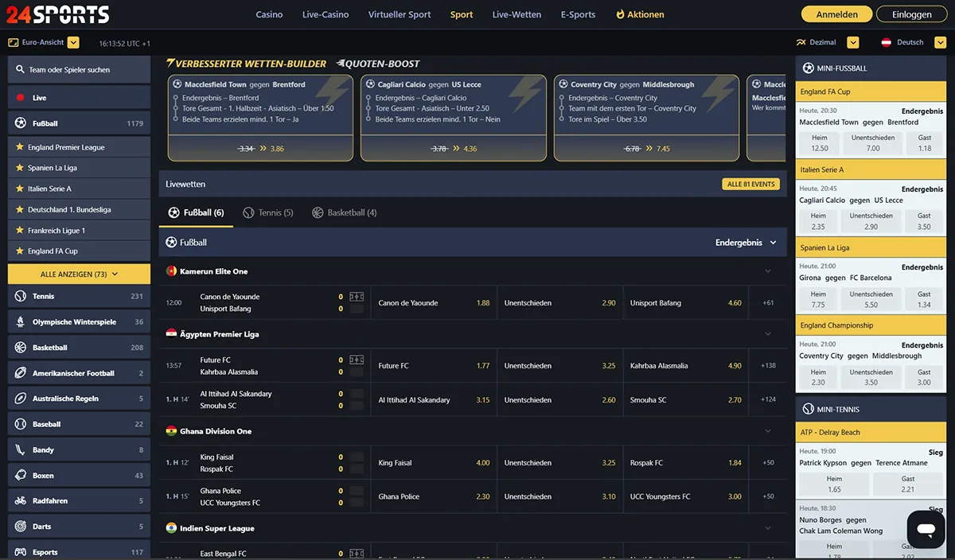This screenshot has height=560, width=955.
Task: Bet on Canon de Yaounde at 1.88
Action: (434, 303)
